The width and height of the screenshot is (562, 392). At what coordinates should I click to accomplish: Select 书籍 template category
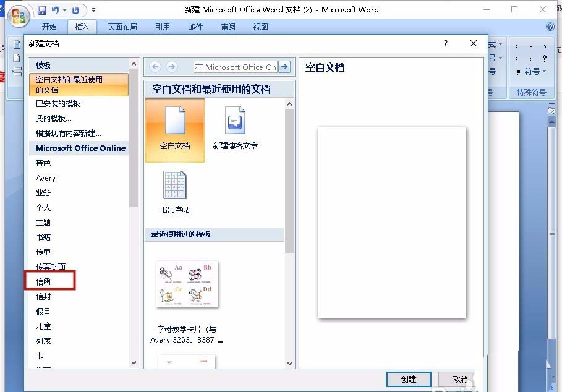click(x=43, y=237)
